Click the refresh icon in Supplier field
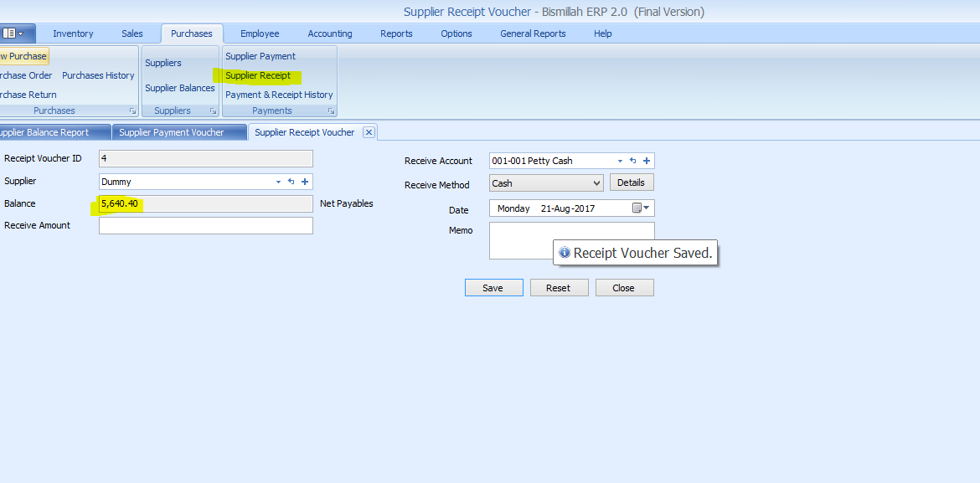The image size is (980, 483). click(x=291, y=182)
